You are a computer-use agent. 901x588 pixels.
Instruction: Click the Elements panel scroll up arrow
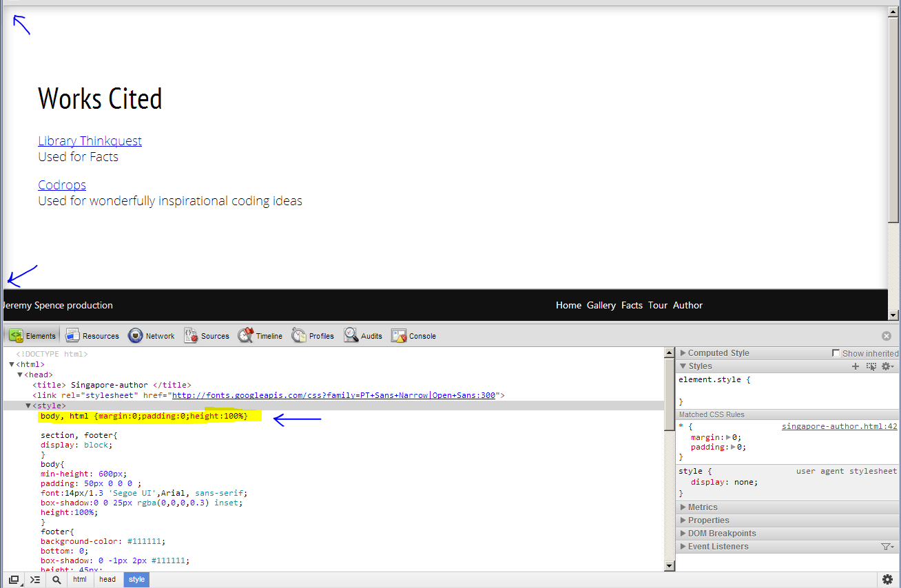coord(669,353)
